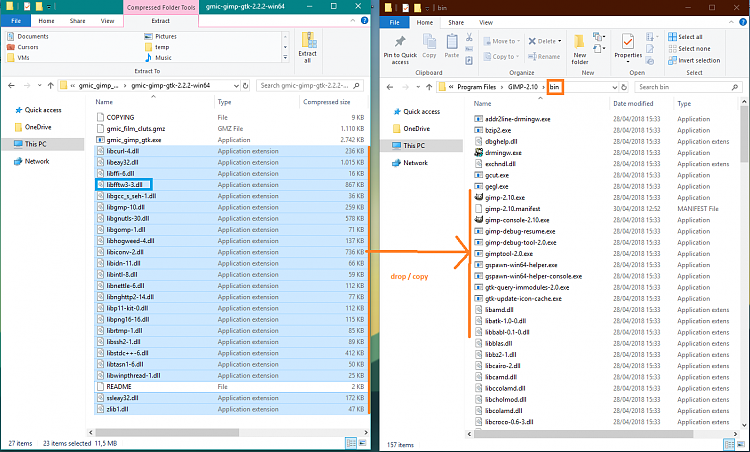Viewport: 750px width, 452px height.
Task: Click the Extract tab
Action: tap(161, 21)
